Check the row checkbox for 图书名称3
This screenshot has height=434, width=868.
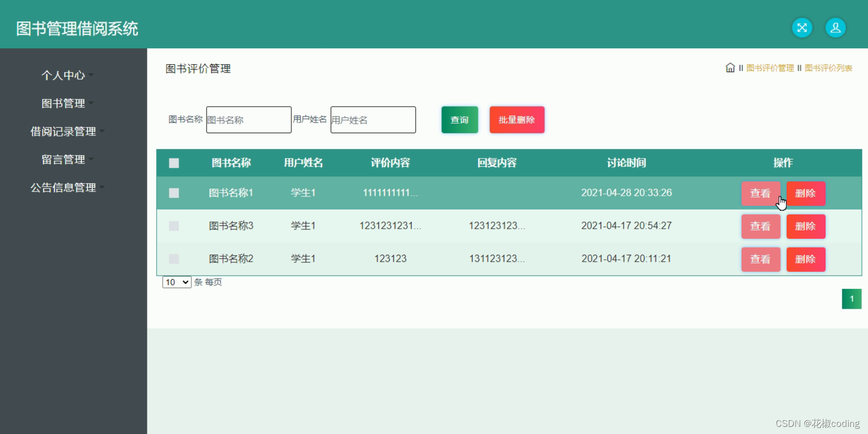coord(174,226)
